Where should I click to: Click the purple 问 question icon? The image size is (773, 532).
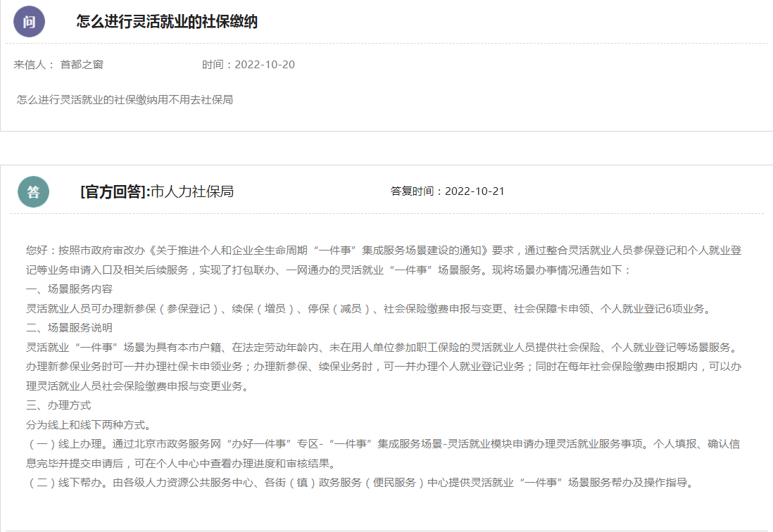pyautogui.click(x=29, y=22)
